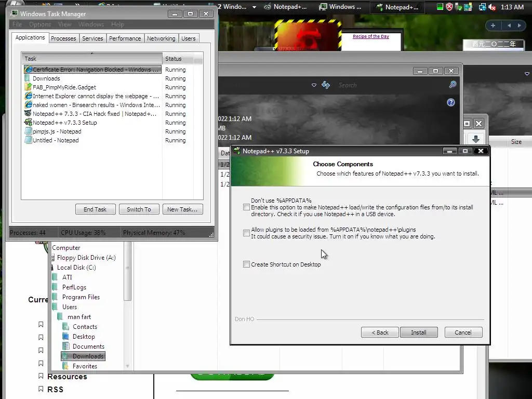This screenshot has width=532, height=399.
Task: Click sidebar add gadget plus button
Action: [493, 25]
